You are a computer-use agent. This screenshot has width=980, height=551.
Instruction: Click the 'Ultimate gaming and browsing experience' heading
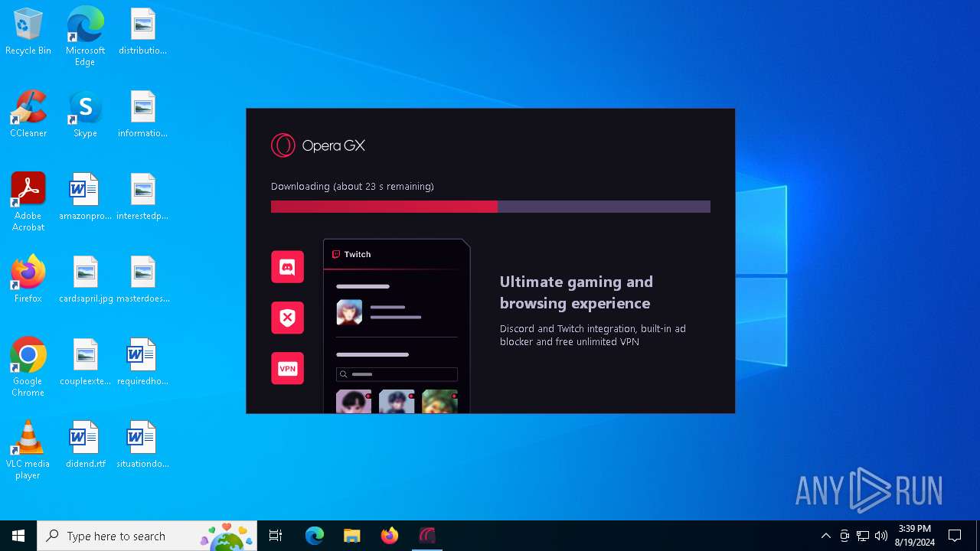[x=577, y=292]
